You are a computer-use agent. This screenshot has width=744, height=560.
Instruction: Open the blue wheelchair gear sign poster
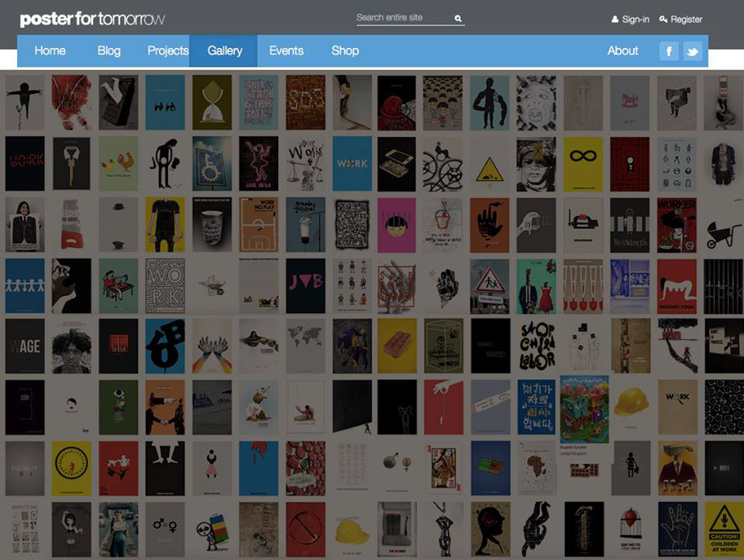[212, 163]
